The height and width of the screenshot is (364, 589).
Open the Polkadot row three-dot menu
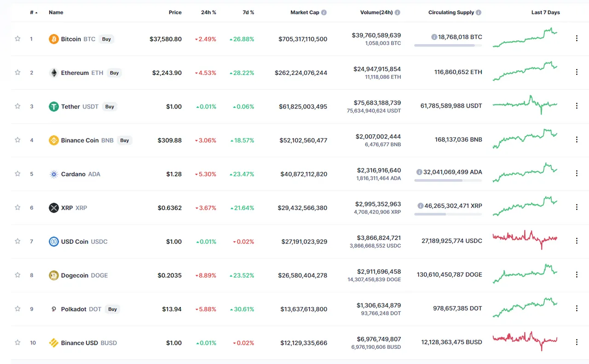tap(577, 308)
